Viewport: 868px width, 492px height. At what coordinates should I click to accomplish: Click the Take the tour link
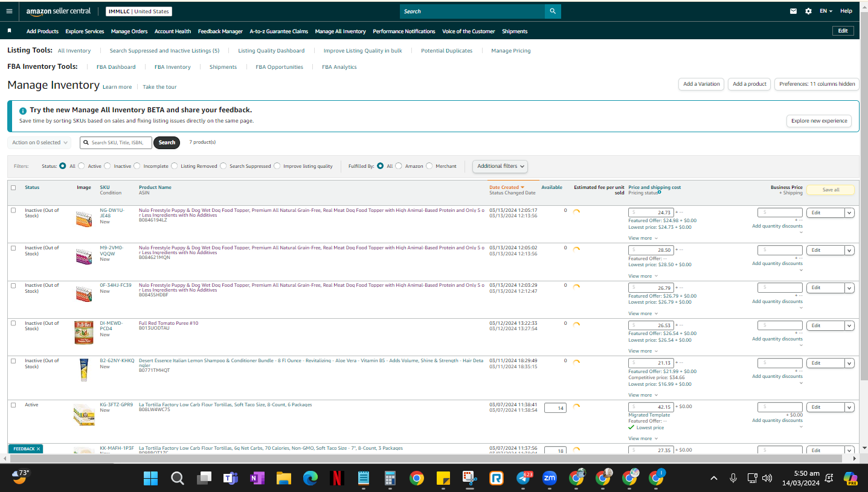tap(159, 87)
